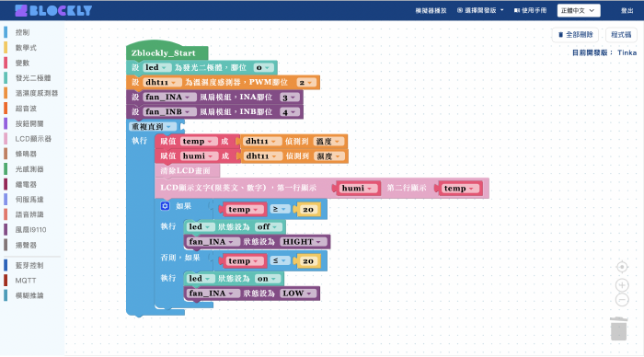The width and height of the screenshot is (644, 357).
Task: Zoom in the workspace with plus icon
Action: (x=622, y=284)
